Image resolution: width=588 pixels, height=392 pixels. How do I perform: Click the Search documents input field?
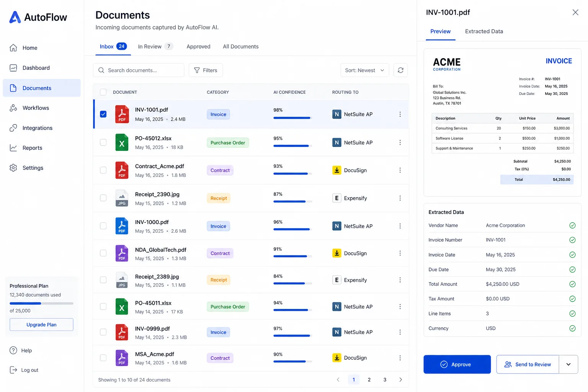coord(139,70)
